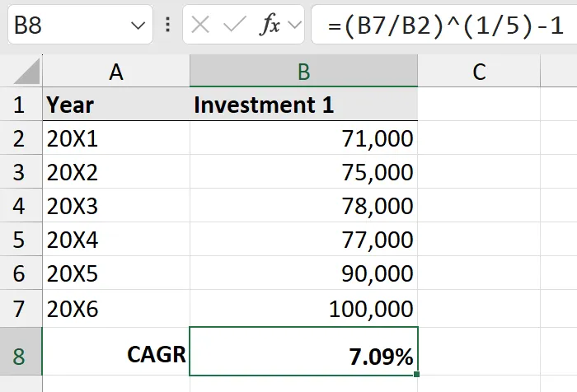
Task: Select the cell containing 20X3
Action: coord(116,206)
